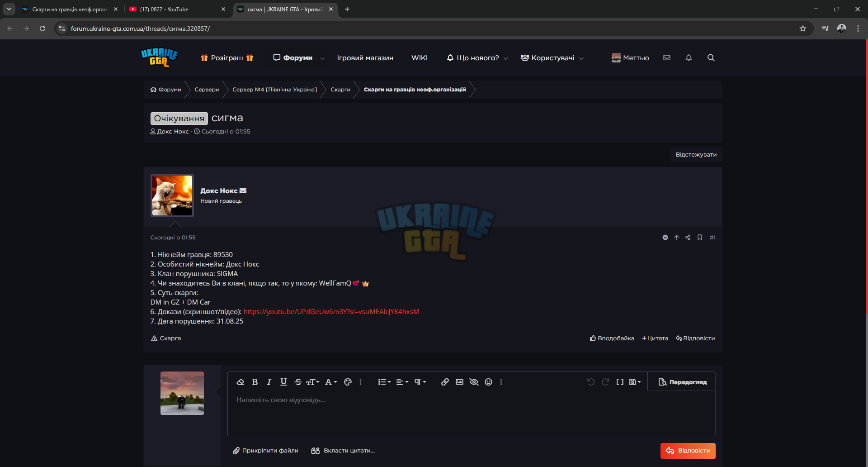Viewport: 868px width, 467px height.
Task: Open the conversations envelope icon
Action: point(667,58)
